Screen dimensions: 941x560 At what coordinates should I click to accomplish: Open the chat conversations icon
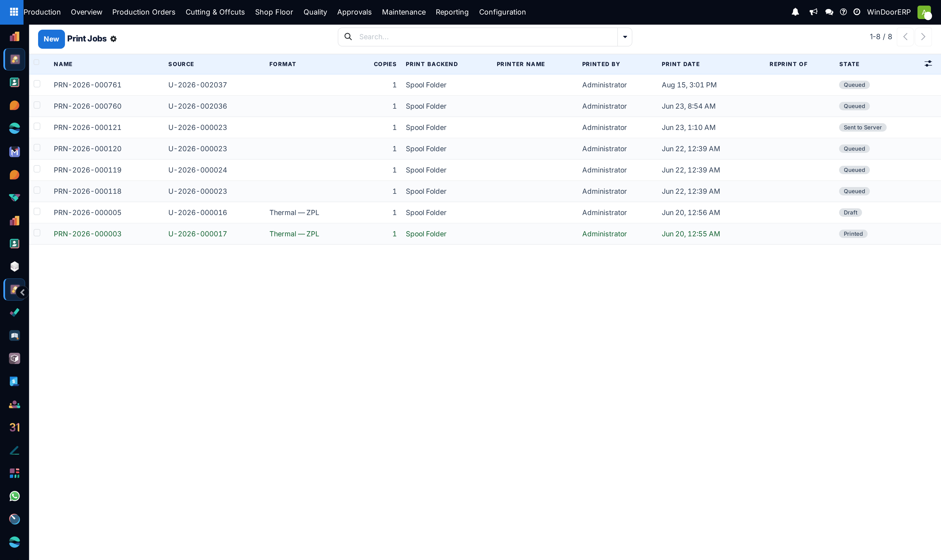click(829, 12)
